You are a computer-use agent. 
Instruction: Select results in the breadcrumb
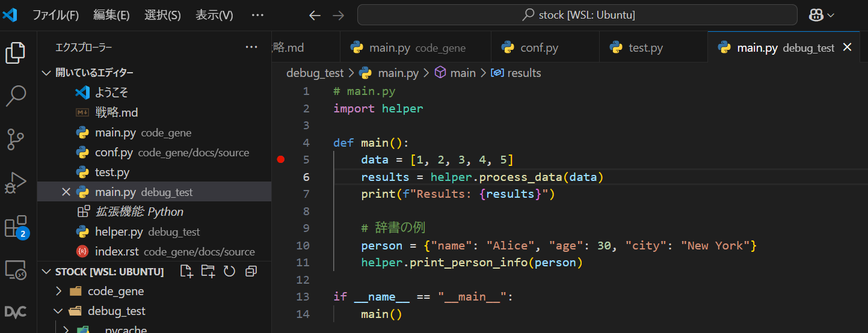pos(524,73)
